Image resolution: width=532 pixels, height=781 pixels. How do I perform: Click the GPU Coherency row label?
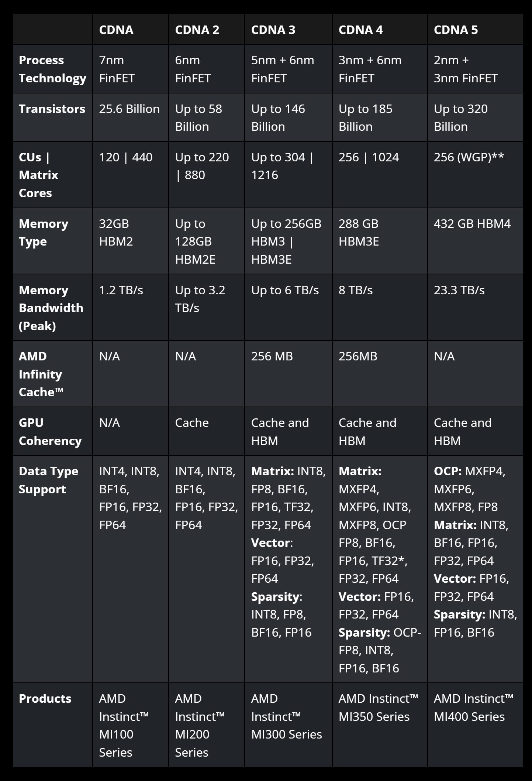pyautogui.click(x=50, y=432)
